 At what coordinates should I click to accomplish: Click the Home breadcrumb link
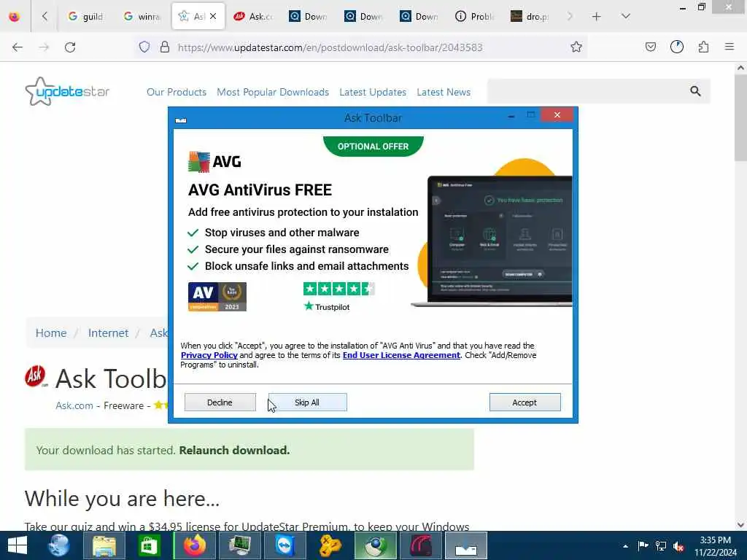(51, 332)
